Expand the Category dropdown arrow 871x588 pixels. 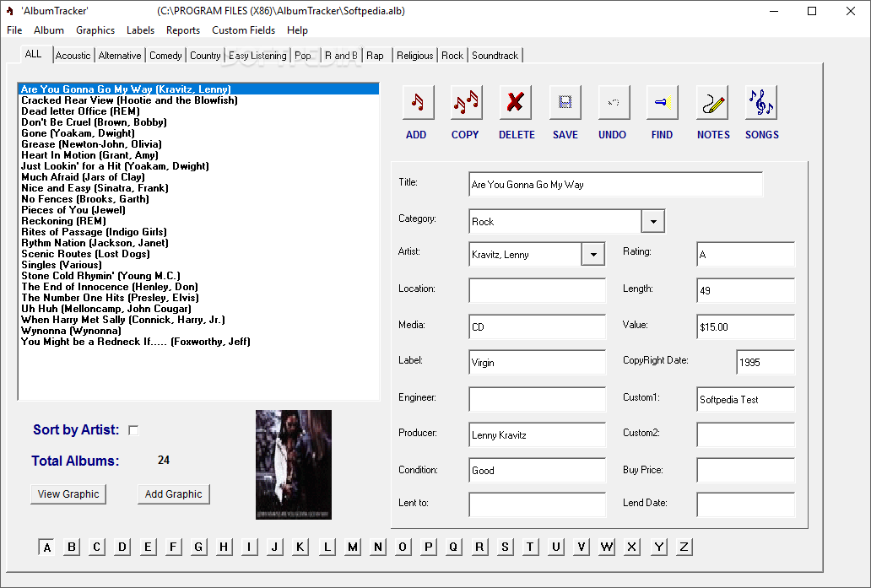click(x=653, y=222)
